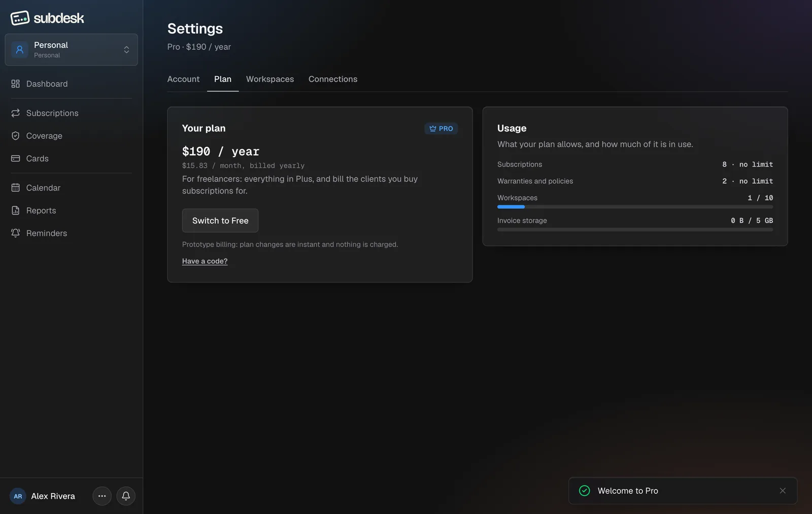812x514 pixels.
Task: Switch to the Workspaces tab
Action: click(x=270, y=79)
